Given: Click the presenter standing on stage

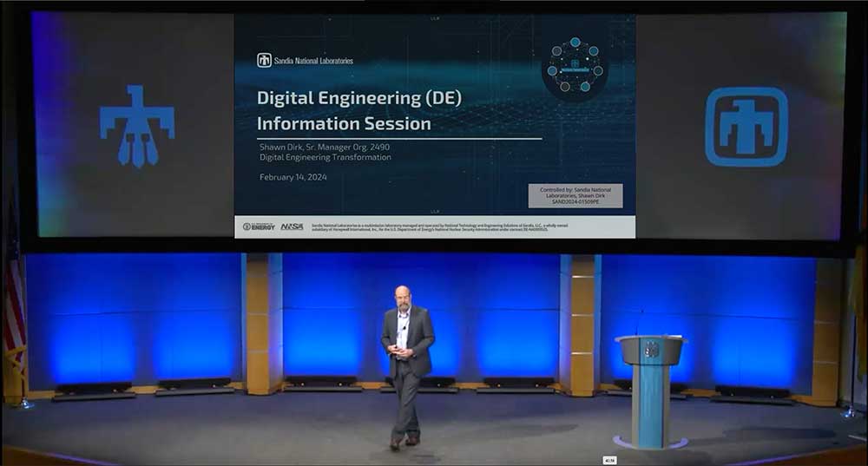Looking at the screenshot, I should 406,364.
